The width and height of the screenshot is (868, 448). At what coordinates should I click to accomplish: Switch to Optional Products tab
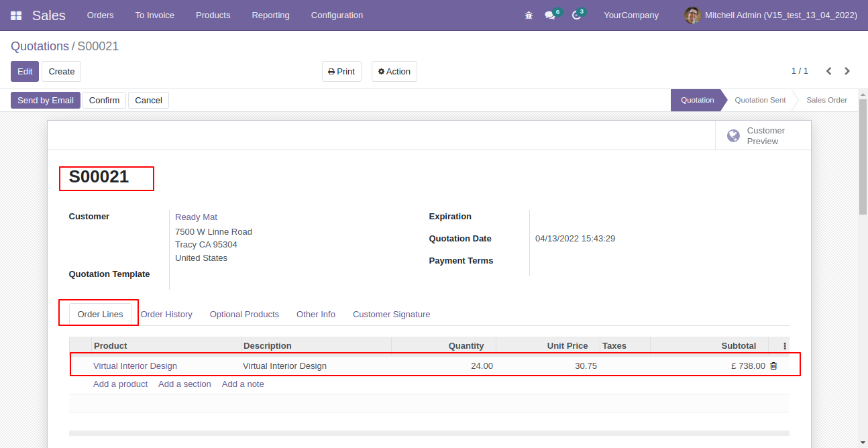244,315
